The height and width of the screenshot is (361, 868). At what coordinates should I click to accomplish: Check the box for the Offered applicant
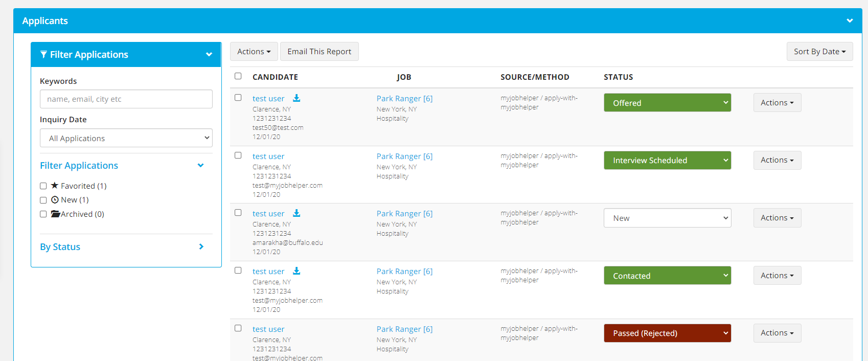point(238,98)
